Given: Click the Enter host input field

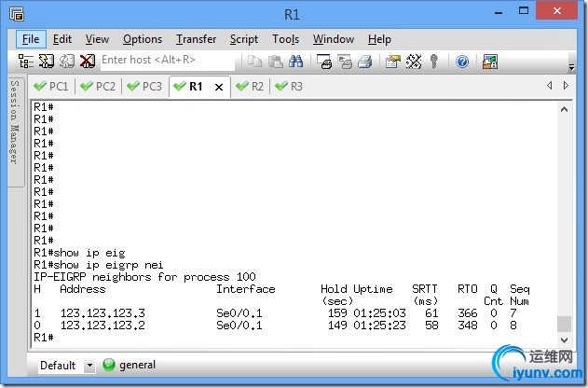Looking at the screenshot, I should pyautogui.click(x=168, y=60).
